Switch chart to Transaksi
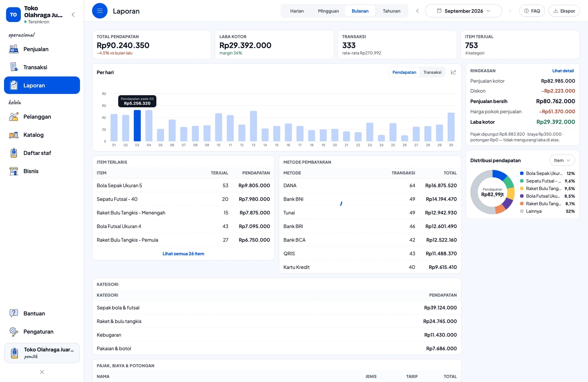The height and width of the screenshot is (382, 588). pos(432,72)
